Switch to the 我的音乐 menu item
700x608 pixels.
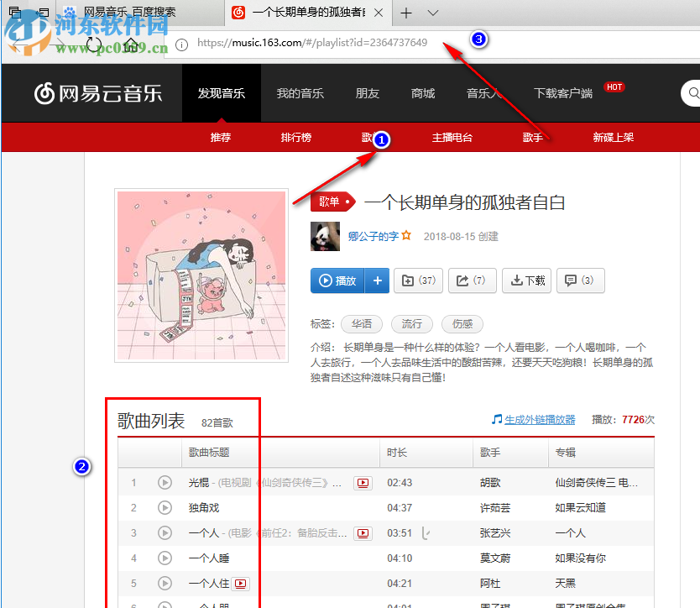(x=300, y=93)
